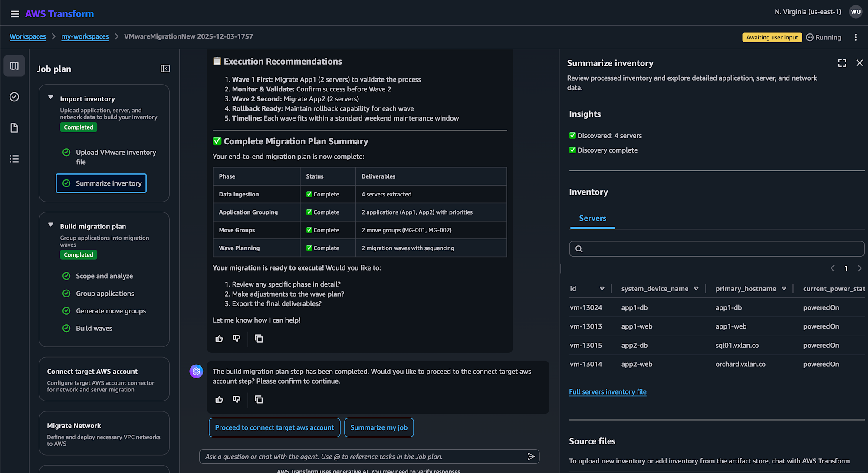This screenshot has width=868, height=473.
Task: Collapse the Build migration plan section
Action: [x=51, y=225]
